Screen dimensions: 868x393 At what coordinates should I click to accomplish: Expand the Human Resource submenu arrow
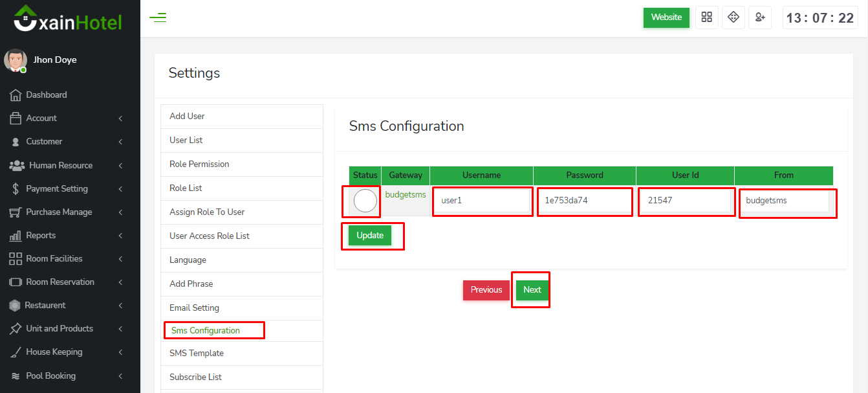point(120,166)
